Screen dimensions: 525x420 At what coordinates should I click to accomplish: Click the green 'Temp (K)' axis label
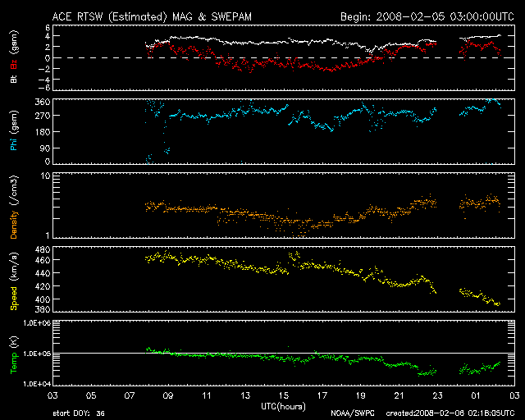[x=14, y=355]
